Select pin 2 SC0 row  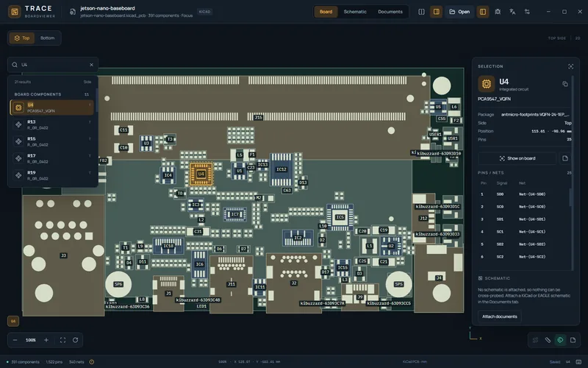click(x=523, y=207)
